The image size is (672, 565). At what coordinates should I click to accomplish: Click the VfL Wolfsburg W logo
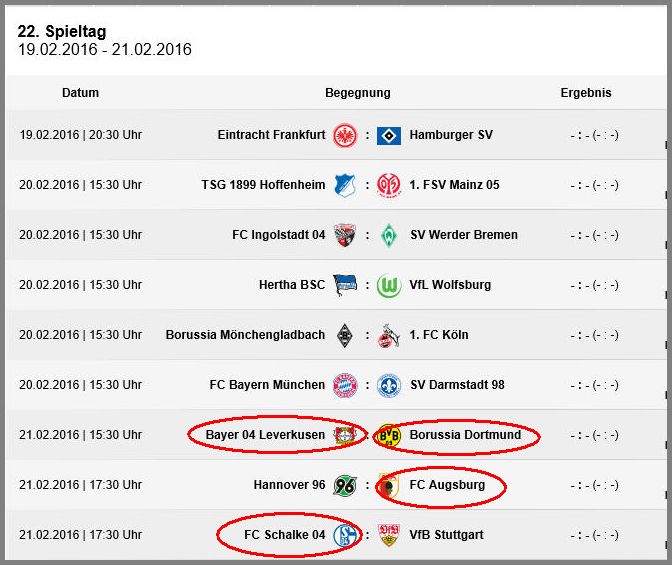point(389,286)
